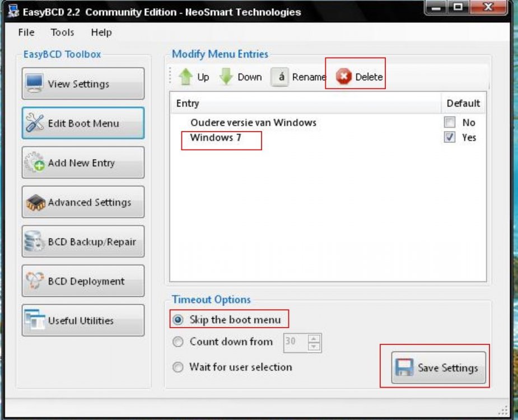Image resolution: width=518 pixels, height=420 pixels.
Task: Click the green Up arrow icon
Action: [186, 77]
